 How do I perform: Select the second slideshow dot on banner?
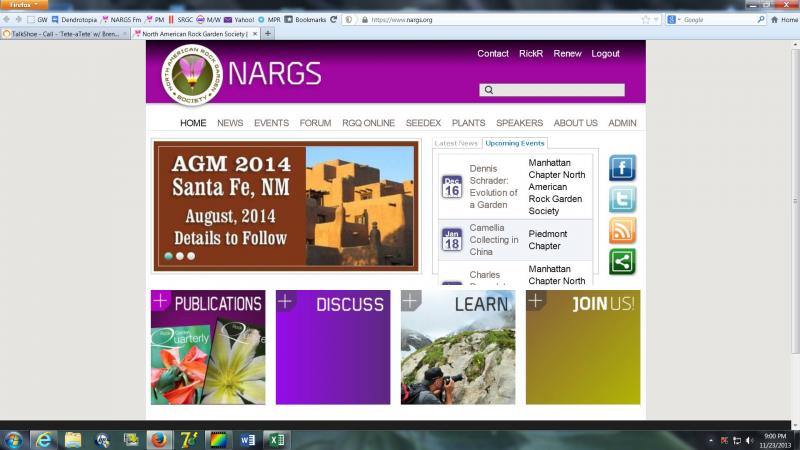(x=180, y=256)
